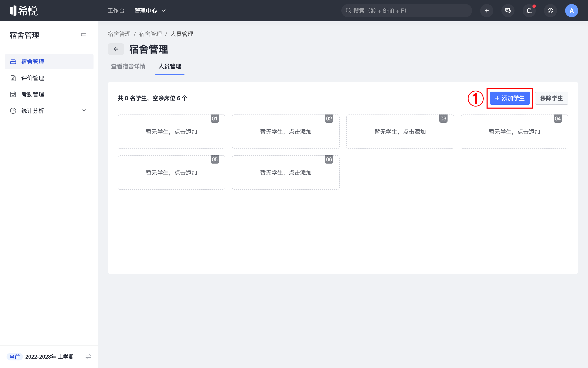Collapse the sidebar with the menu-fold icon
The width and height of the screenshot is (588, 368).
pyautogui.click(x=83, y=35)
